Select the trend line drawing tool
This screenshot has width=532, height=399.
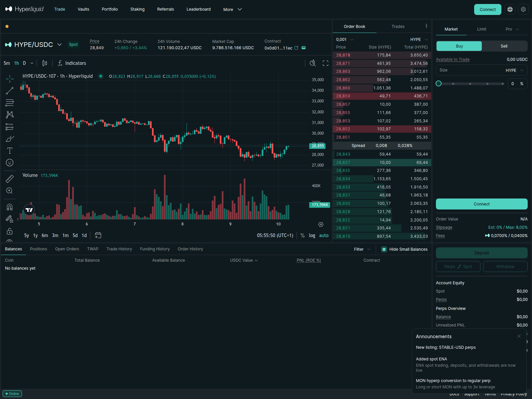click(x=10, y=91)
